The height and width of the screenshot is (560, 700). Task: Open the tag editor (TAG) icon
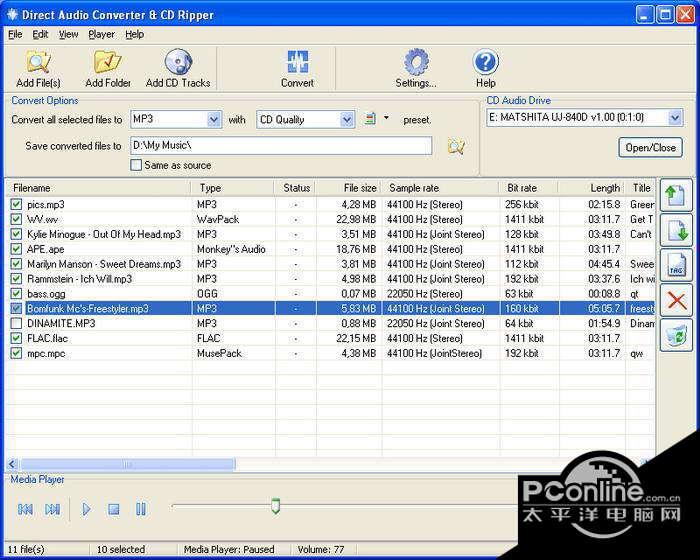coord(676,265)
